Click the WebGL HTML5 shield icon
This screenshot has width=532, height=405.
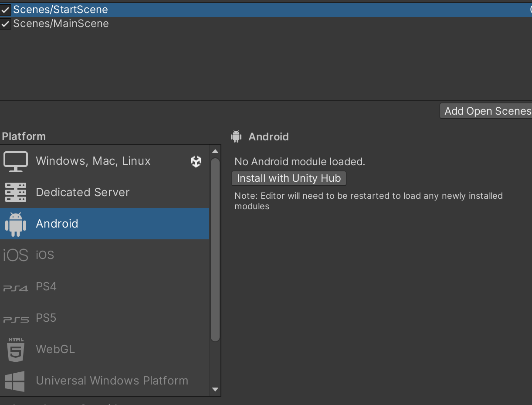tap(16, 350)
